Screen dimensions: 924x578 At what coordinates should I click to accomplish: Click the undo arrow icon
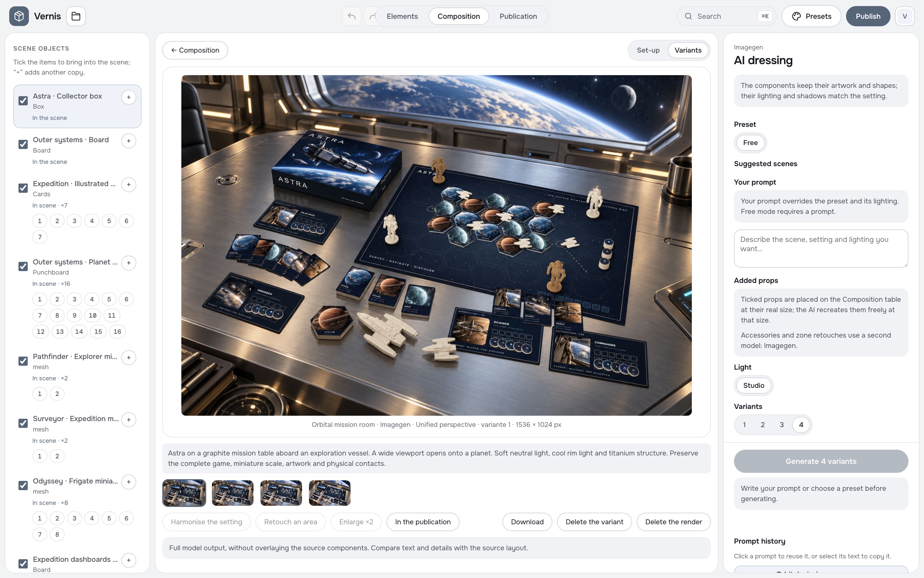click(352, 16)
